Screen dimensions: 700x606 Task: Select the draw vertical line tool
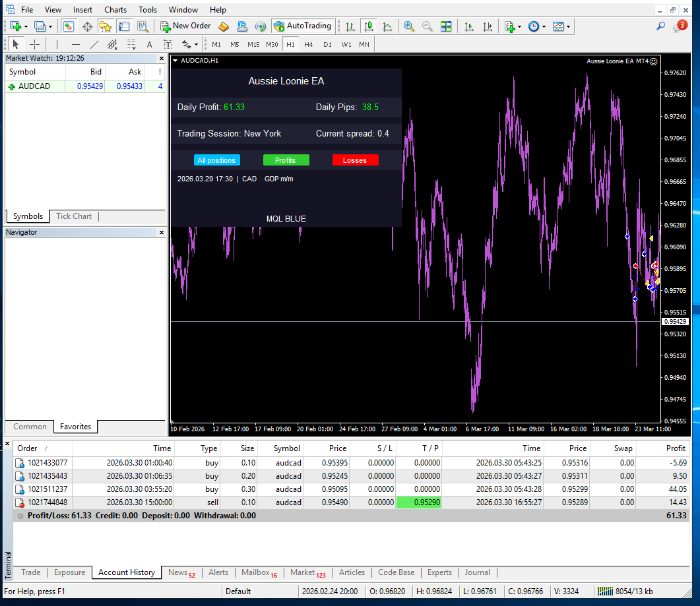[57, 44]
